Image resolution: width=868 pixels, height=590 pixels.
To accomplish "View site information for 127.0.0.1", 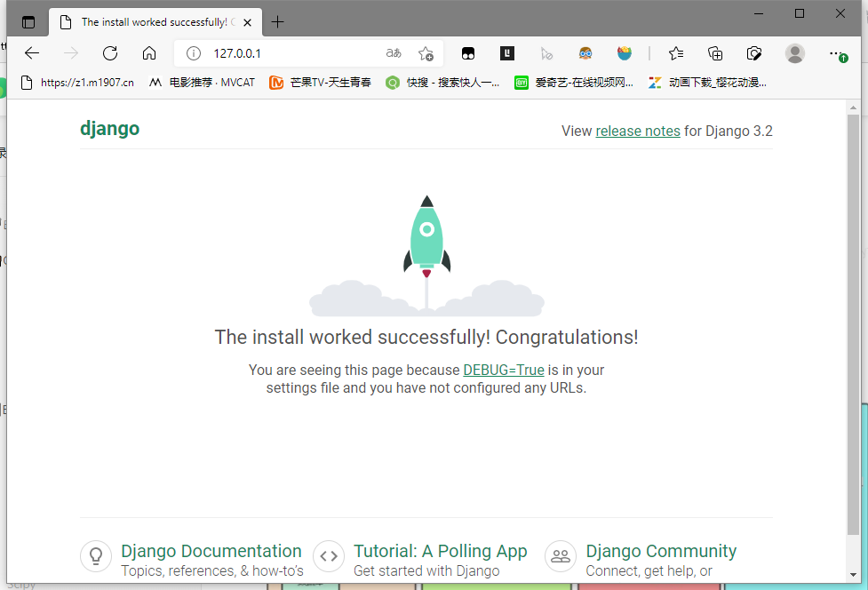I will coord(193,53).
